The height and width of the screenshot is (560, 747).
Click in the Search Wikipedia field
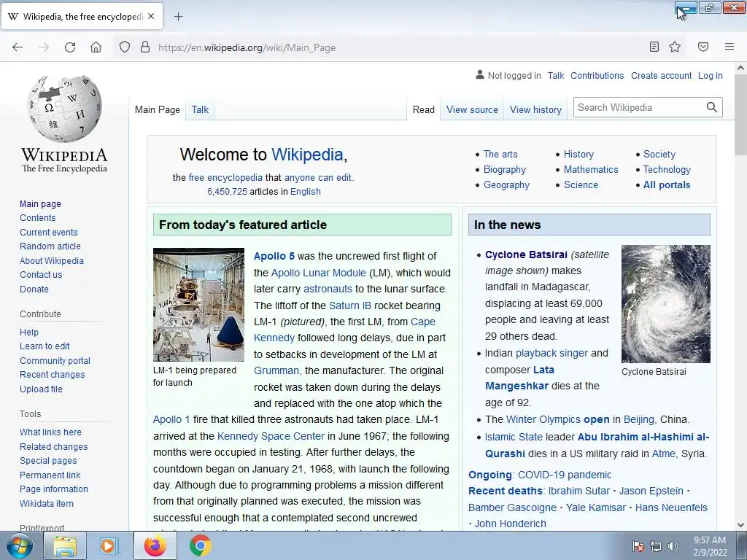tap(639, 107)
